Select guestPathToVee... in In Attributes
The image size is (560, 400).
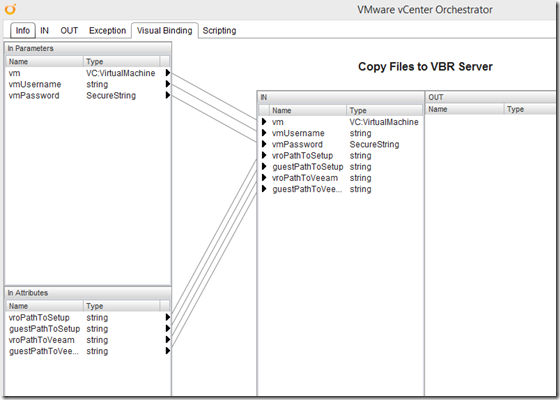click(x=44, y=351)
